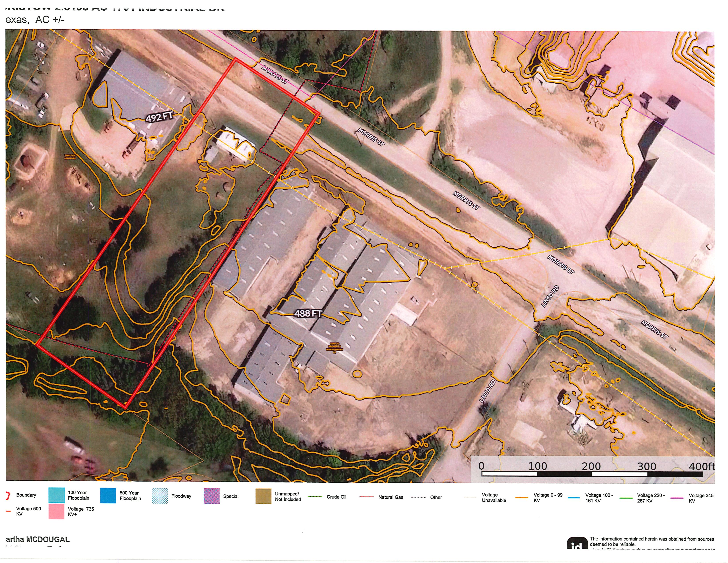Click the 'Natural Gas' legend label
The height and width of the screenshot is (563, 728).
coord(391,497)
